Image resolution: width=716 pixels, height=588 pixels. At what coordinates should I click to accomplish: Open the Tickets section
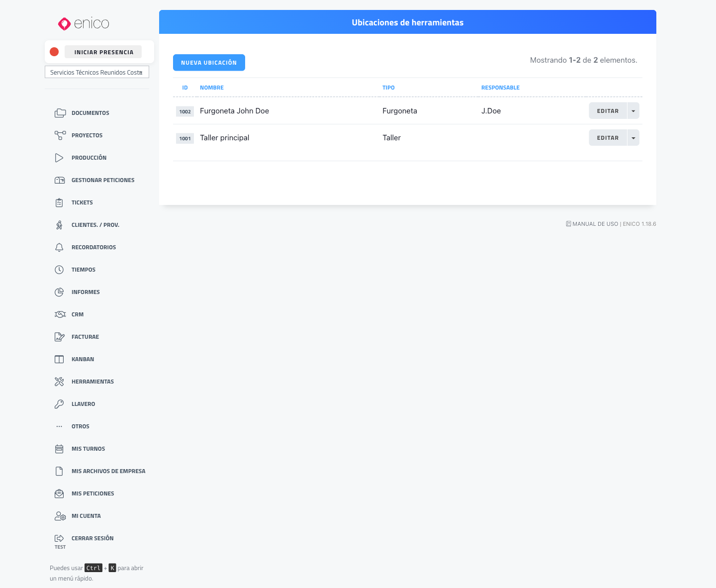82,202
